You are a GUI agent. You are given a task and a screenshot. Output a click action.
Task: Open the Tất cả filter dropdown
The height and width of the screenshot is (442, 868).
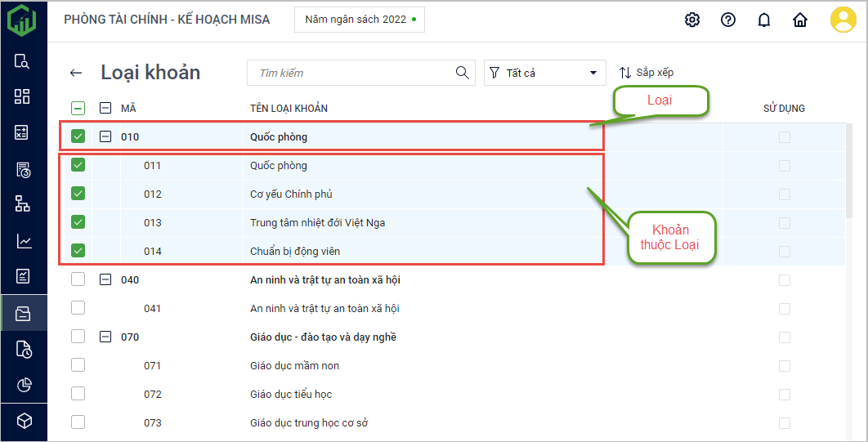coord(544,73)
